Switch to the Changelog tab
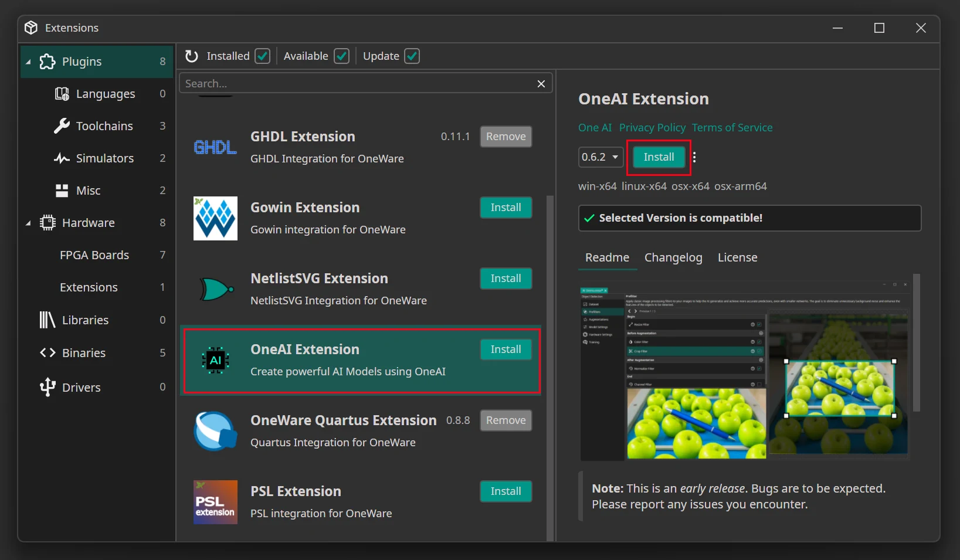Image resolution: width=960 pixels, height=560 pixels. point(673,257)
